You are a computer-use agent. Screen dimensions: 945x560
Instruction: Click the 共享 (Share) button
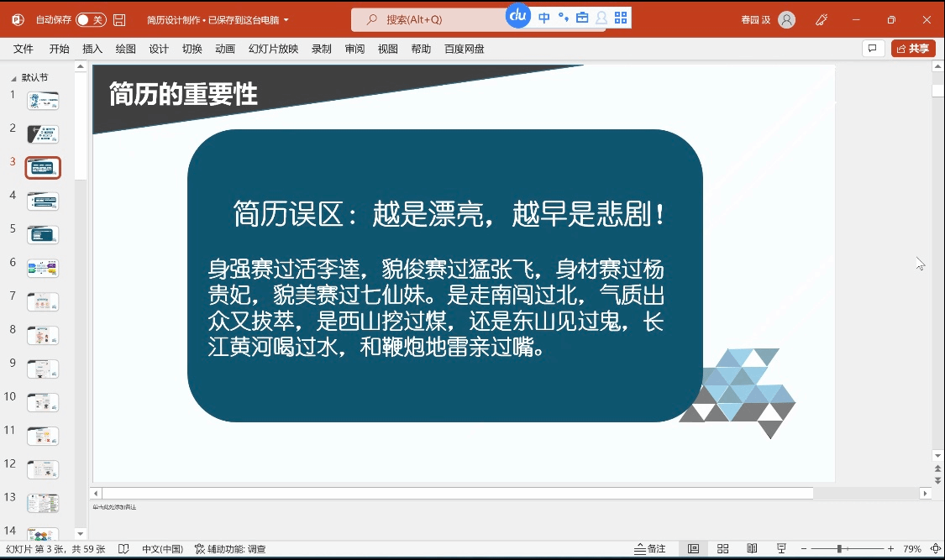(x=913, y=49)
